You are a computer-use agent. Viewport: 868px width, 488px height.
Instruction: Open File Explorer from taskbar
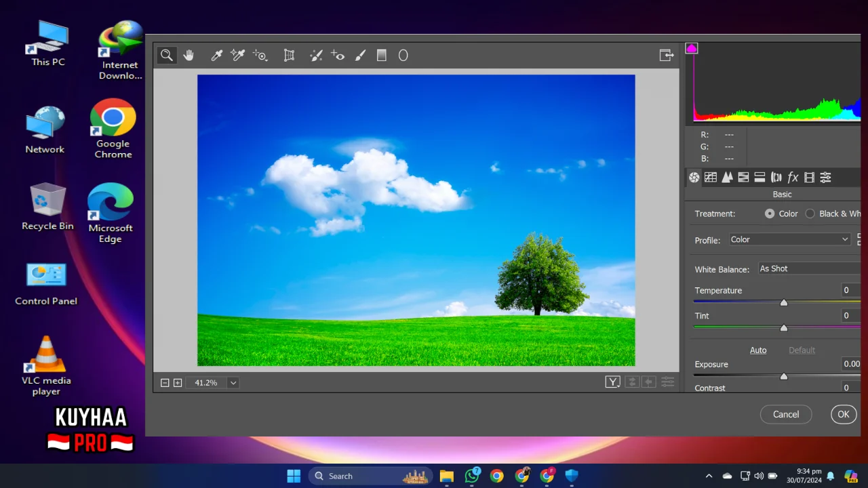pos(446,476)
